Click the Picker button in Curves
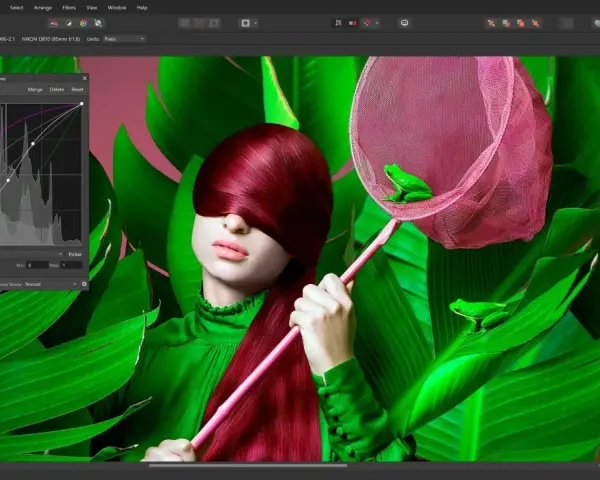This screenshot has height=480, width=600. (x=75, y=254)
